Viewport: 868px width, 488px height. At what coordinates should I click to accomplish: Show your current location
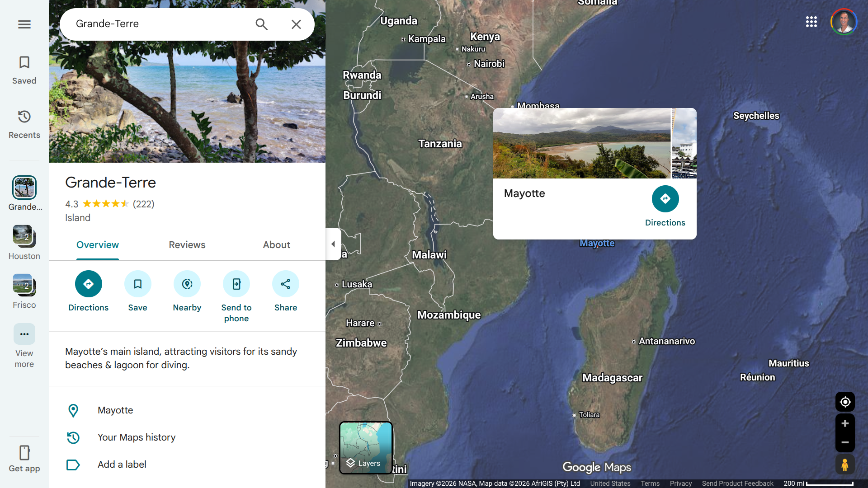click(844, 402)
